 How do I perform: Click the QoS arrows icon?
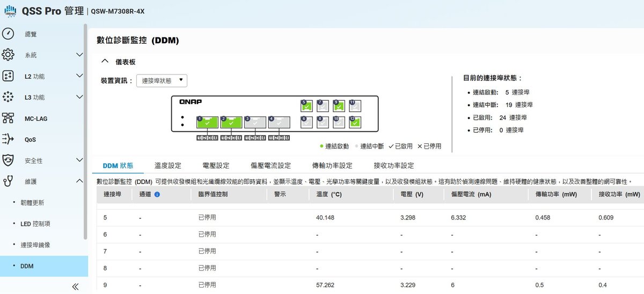8,139
